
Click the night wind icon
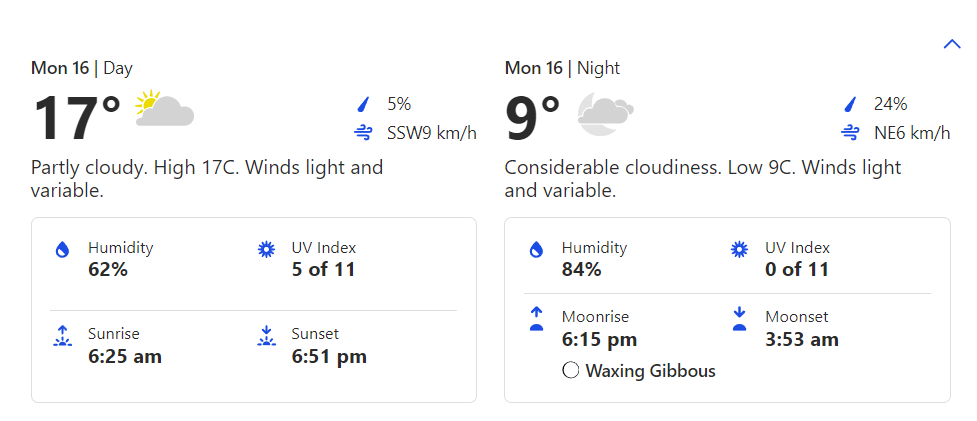click(x=850, y=133)
